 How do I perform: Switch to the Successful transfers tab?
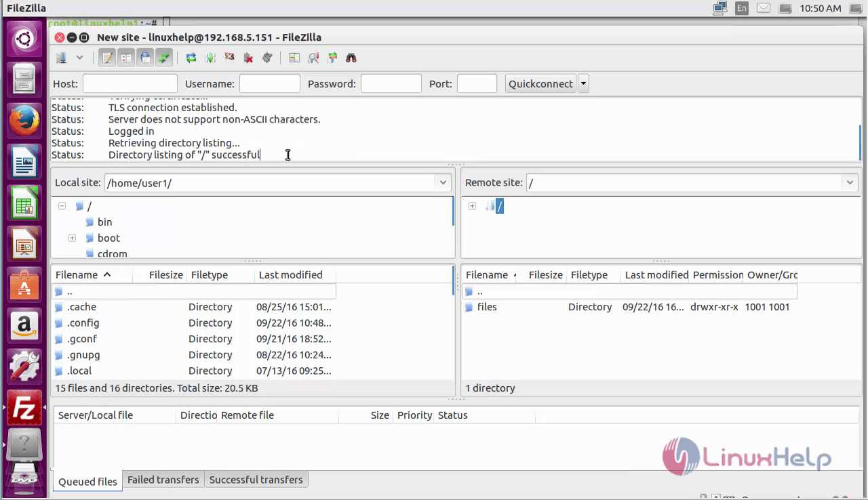pos(256,480)
